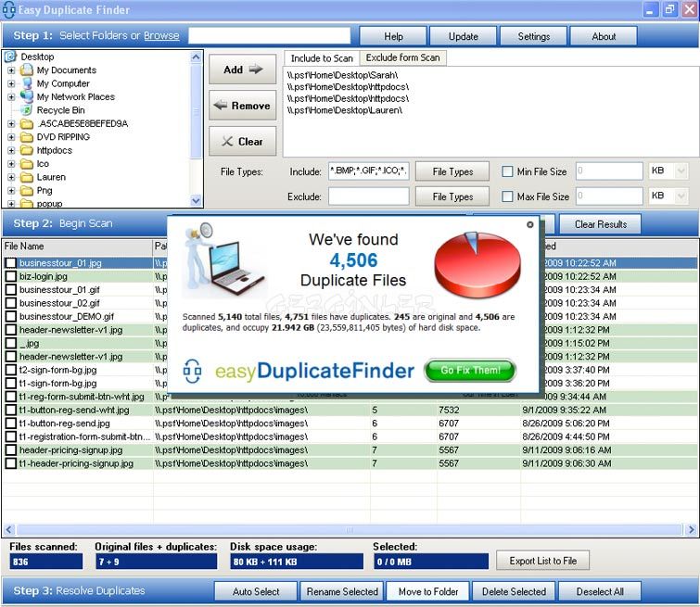This screenshot has height=607, width=700.
Task: Open the Update menu button
Action: tap(463, 36)
